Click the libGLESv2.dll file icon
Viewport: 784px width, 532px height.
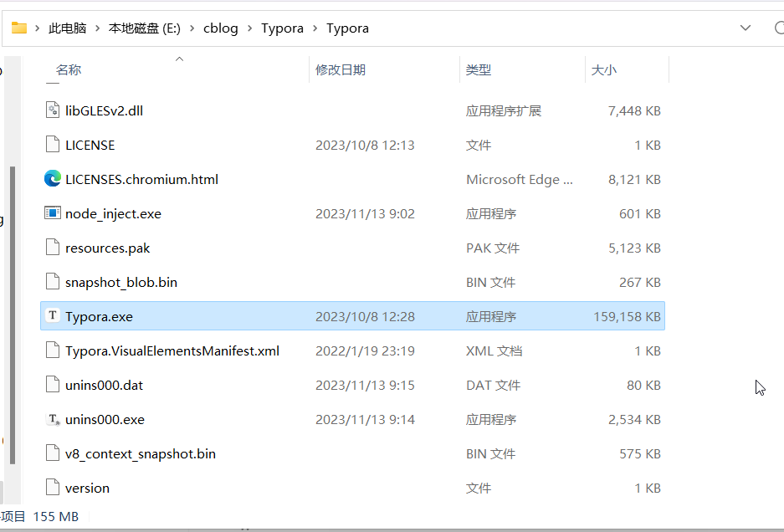tap(53, 110)
